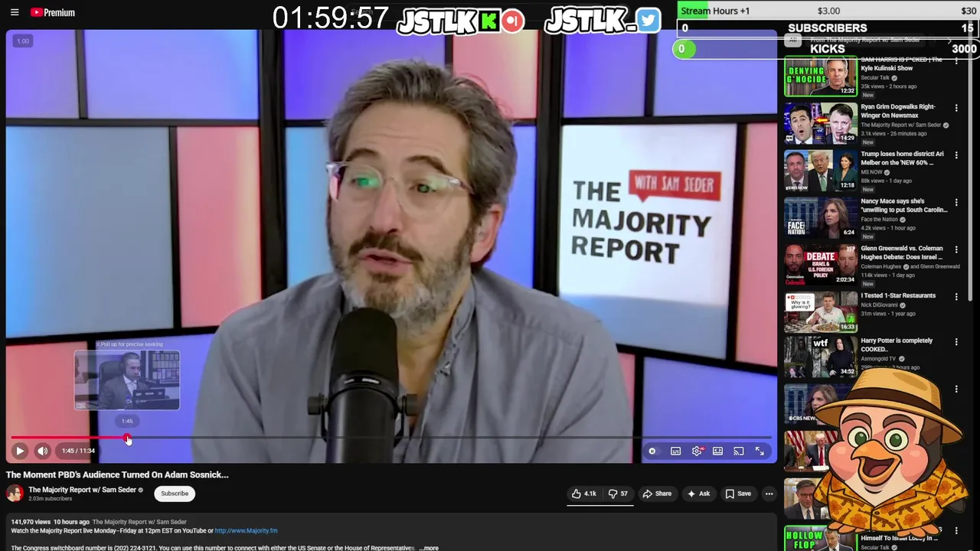The image size is (980, 551).
Task: Click the video title about Adam Sosnick
Action: click(x=117, y=474)
